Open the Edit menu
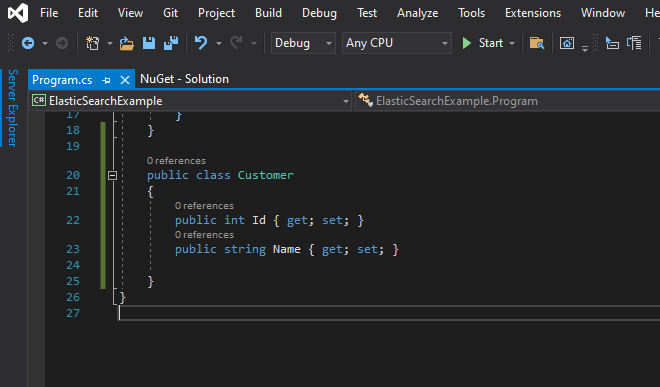This screenshot has width=660, height=387. 88,13
